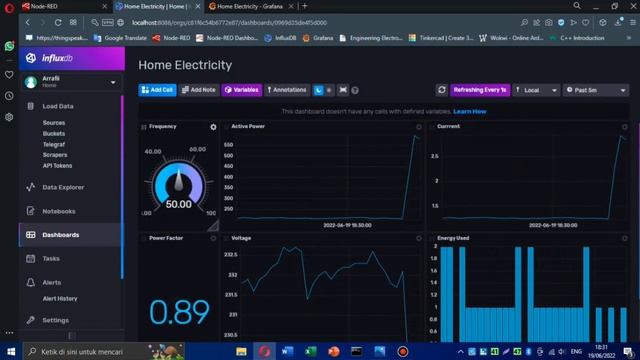Click the InfluxDB logo

pyautogui.click(x=49, y=58)
